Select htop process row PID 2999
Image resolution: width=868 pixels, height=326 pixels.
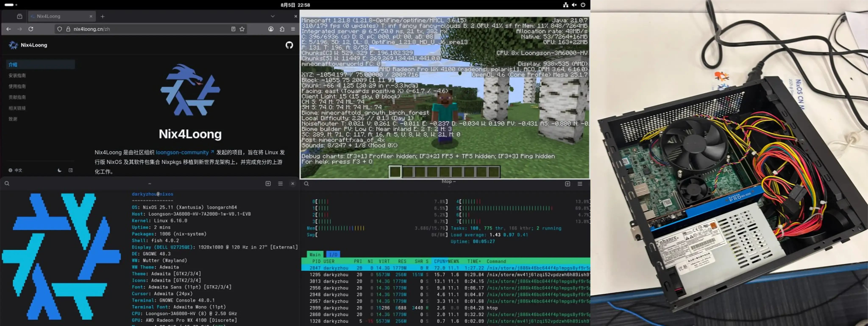(x=445, y=308)
